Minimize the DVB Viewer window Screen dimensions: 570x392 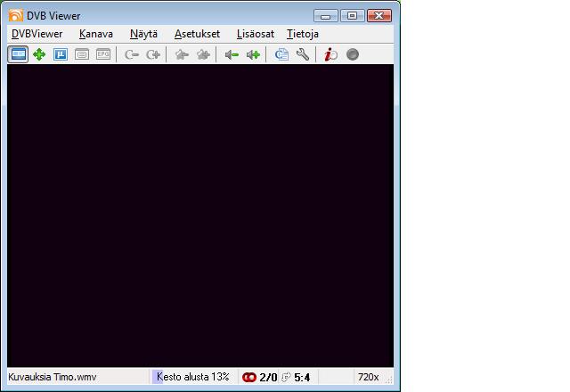click(x=326, y=16)
